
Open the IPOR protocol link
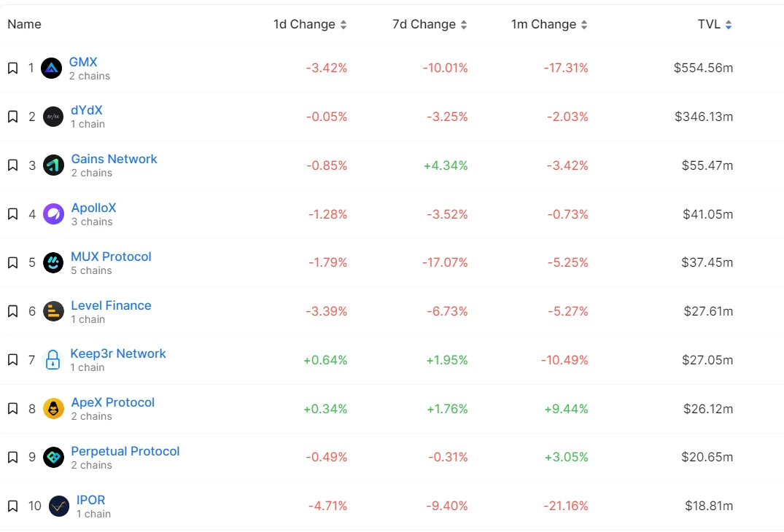pos(90,500)
